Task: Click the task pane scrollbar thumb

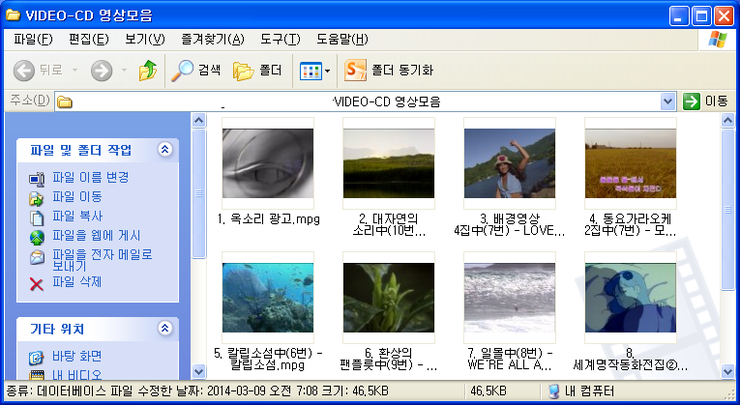Action: click(x=199, y=194)
